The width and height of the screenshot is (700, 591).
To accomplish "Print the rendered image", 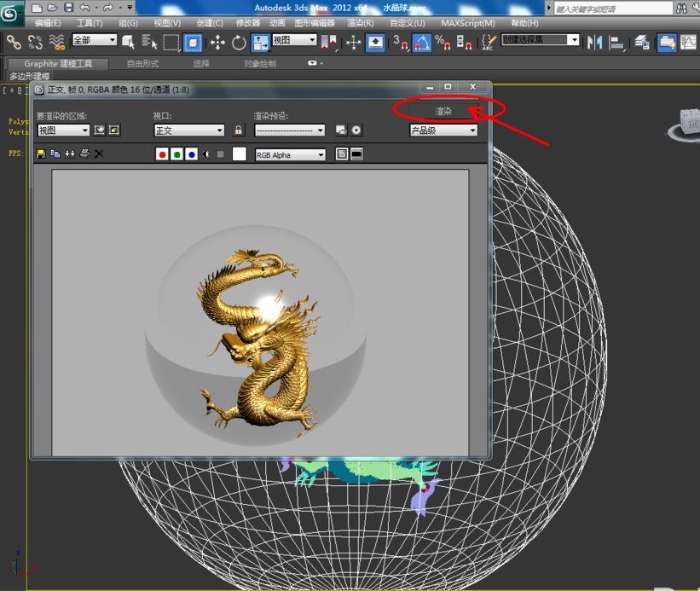I will point(84,154).
